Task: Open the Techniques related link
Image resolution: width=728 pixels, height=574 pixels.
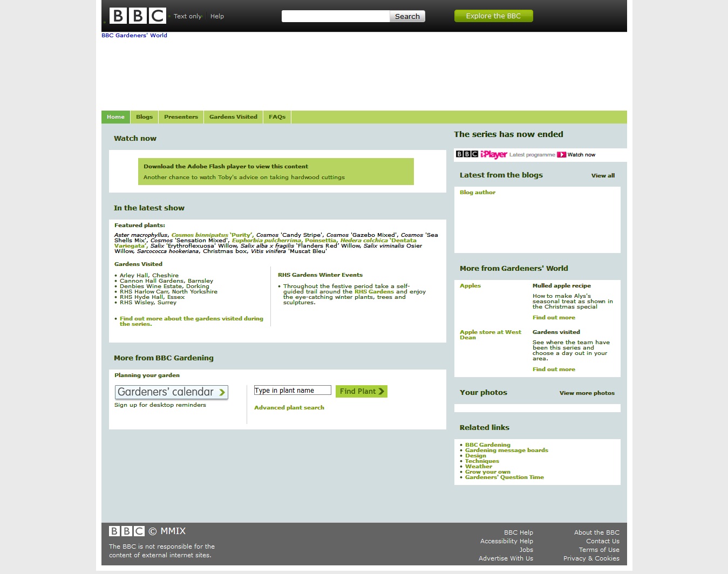Action: [x=482, y=461]
